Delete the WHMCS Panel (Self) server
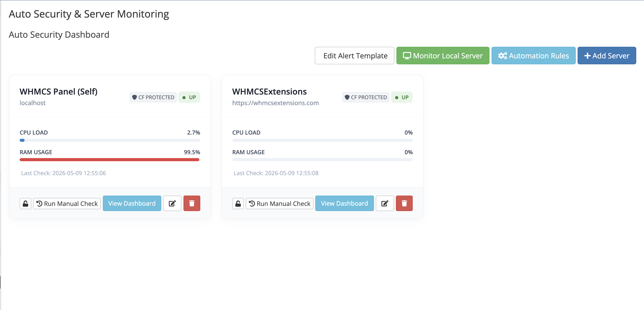 tap(192, 203)
